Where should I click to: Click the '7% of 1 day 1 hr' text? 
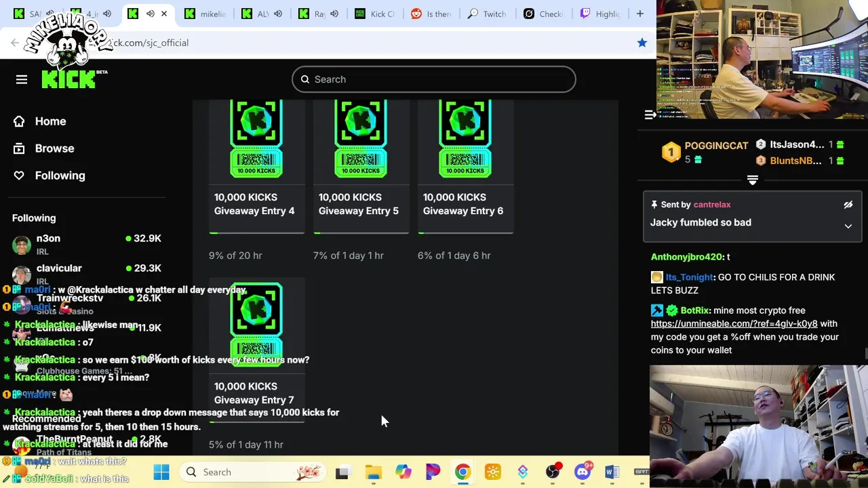tap(349, 256)
